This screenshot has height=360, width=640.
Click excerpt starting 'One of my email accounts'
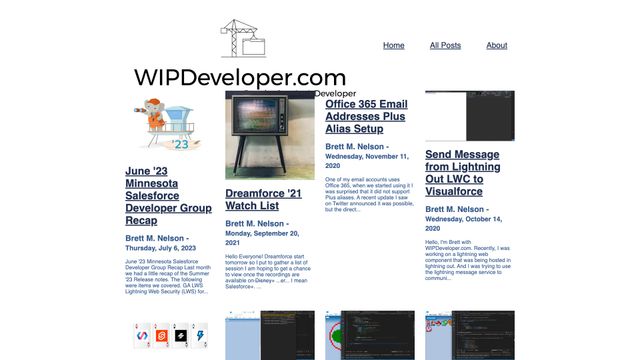[x=369, y=194]
